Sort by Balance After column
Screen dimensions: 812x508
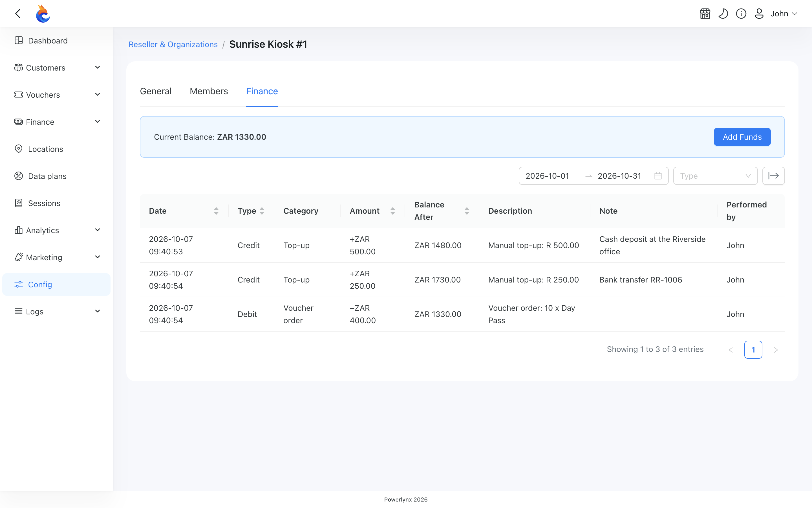pos(442,211)
